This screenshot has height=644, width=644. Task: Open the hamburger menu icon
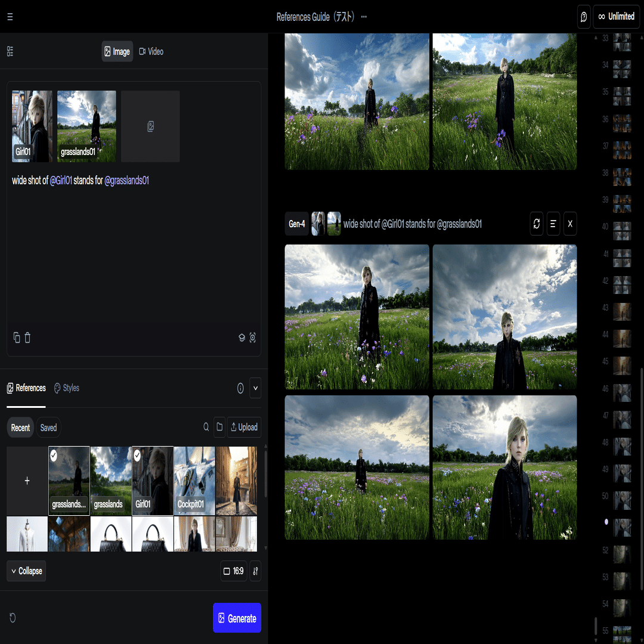[10, 17]
